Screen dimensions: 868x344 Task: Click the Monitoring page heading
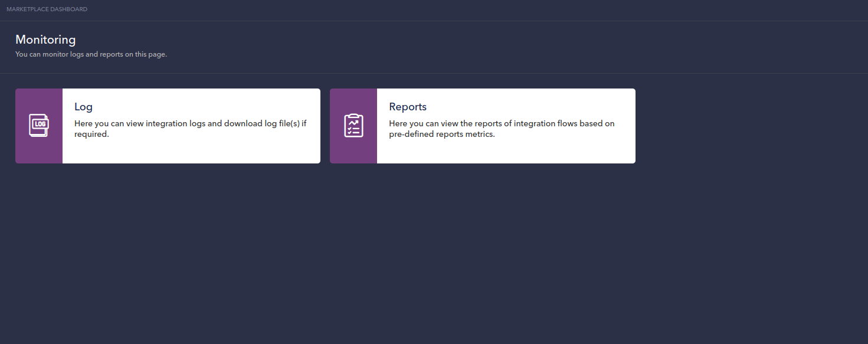pyautogui.click(x=45, y=40)
